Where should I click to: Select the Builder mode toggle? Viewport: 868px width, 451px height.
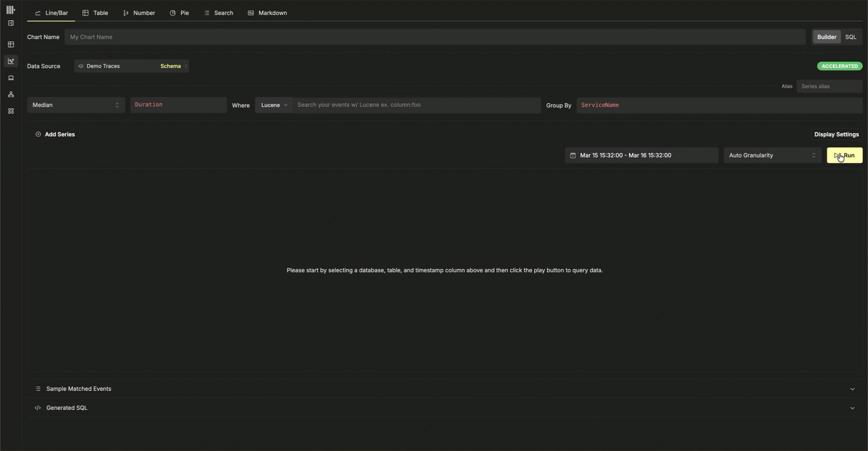(x=827, y=37)
